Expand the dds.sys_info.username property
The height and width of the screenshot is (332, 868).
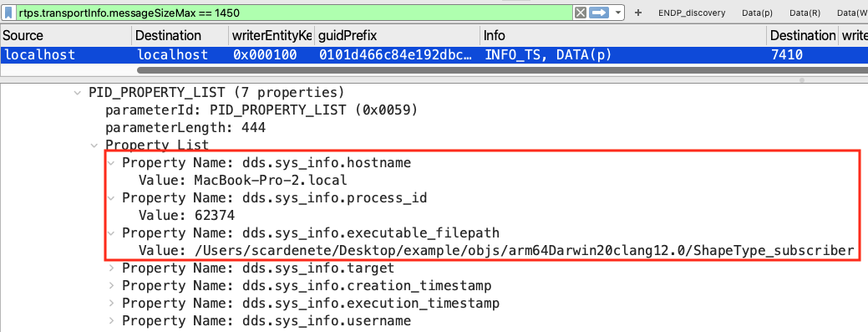(x=112, y=321)
